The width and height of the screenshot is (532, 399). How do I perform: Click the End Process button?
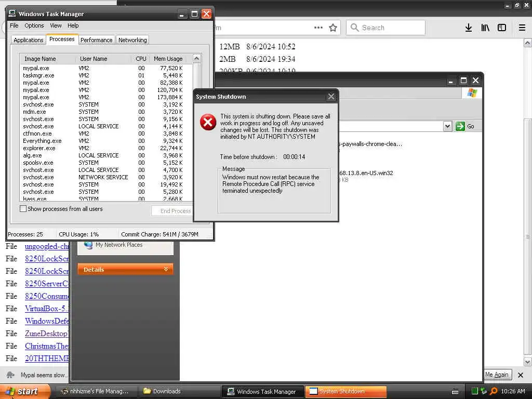click(172, 211)
